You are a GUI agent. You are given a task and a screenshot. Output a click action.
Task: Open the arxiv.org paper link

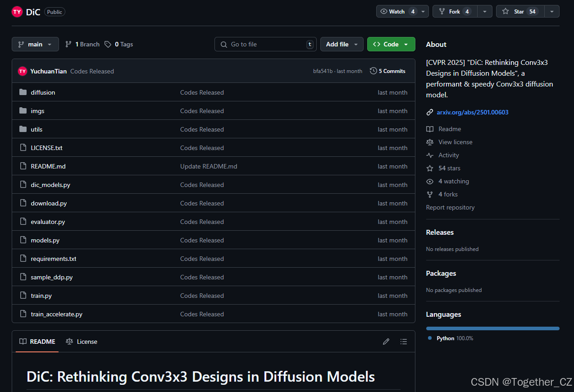[x=472, y=112]
